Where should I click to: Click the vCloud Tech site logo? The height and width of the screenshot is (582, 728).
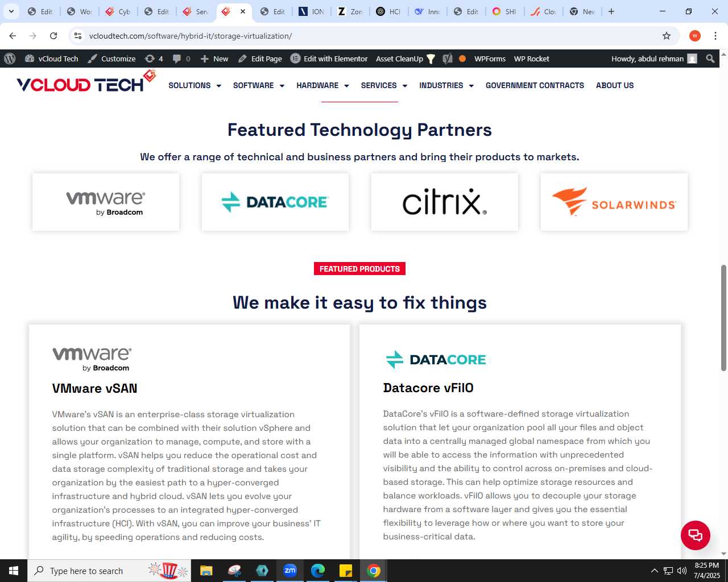click(86, 82)
